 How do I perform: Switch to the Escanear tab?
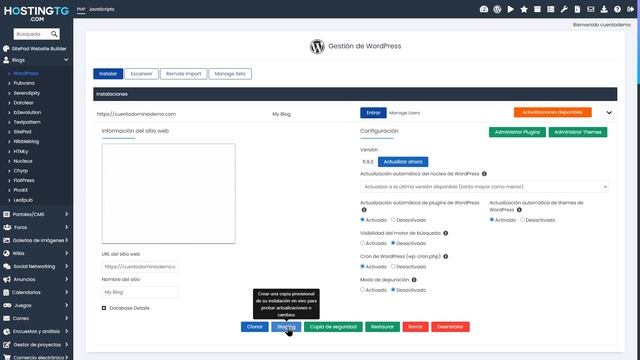pos(141,74)
